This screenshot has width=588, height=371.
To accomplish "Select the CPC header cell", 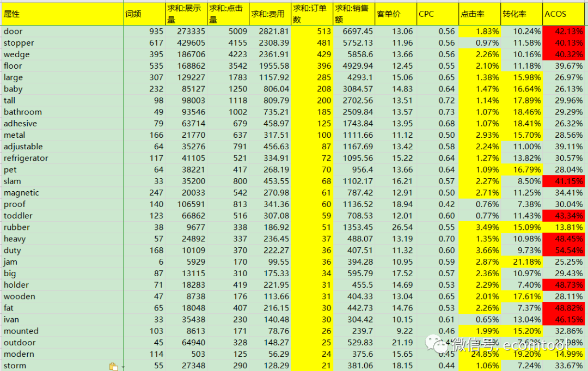I will coord(438,14).
